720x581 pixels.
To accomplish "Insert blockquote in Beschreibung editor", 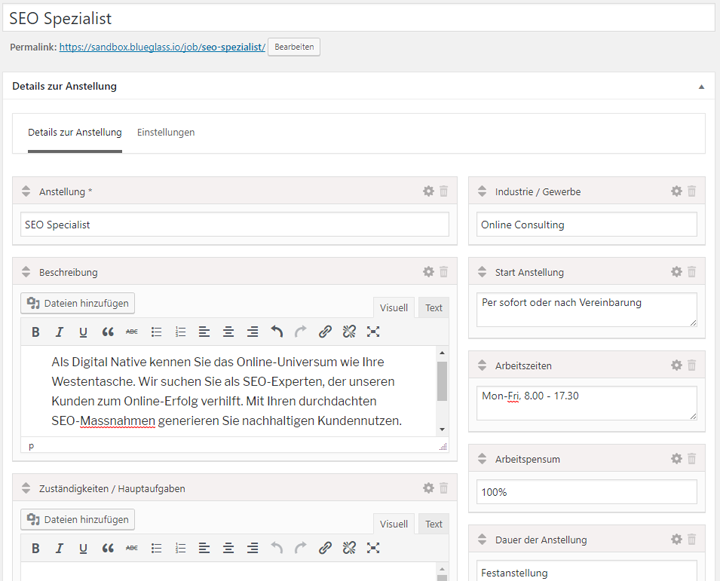I will click(108, 332).
